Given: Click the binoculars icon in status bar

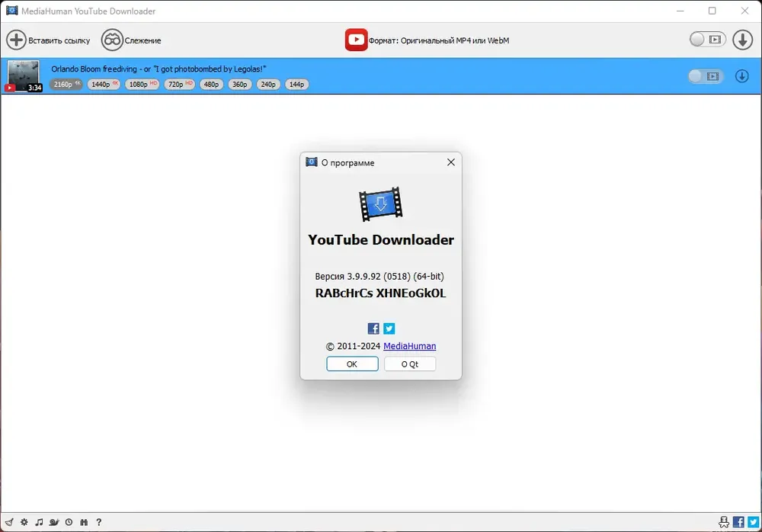Looking at the screenshot, I should [84, 522].
